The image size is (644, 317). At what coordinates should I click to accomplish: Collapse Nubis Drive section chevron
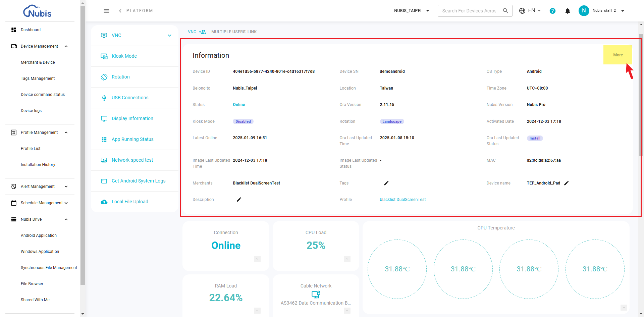pyautogui.click(x=66, y=219)
